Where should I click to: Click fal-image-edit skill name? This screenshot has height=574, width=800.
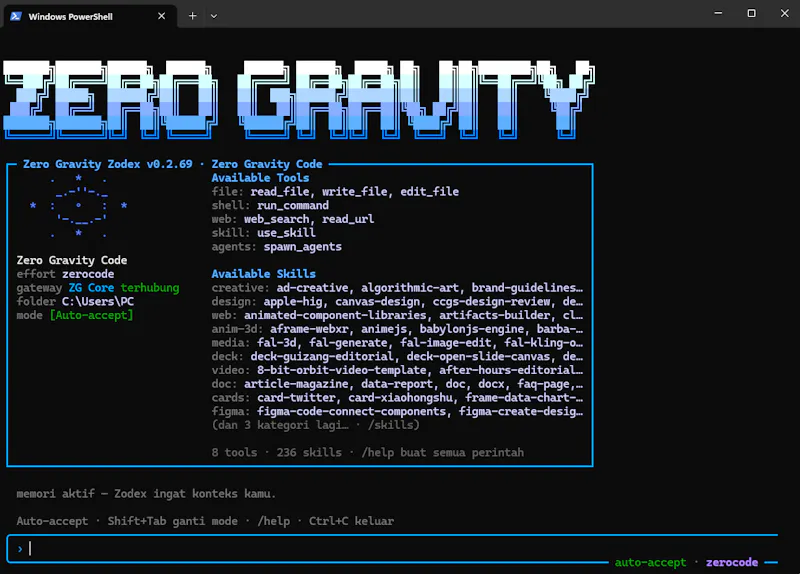445,343
